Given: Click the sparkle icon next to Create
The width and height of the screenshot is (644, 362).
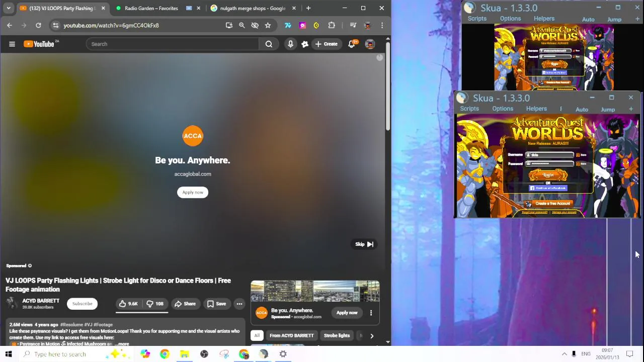Looking at the screenshot, I should [304, 44].
